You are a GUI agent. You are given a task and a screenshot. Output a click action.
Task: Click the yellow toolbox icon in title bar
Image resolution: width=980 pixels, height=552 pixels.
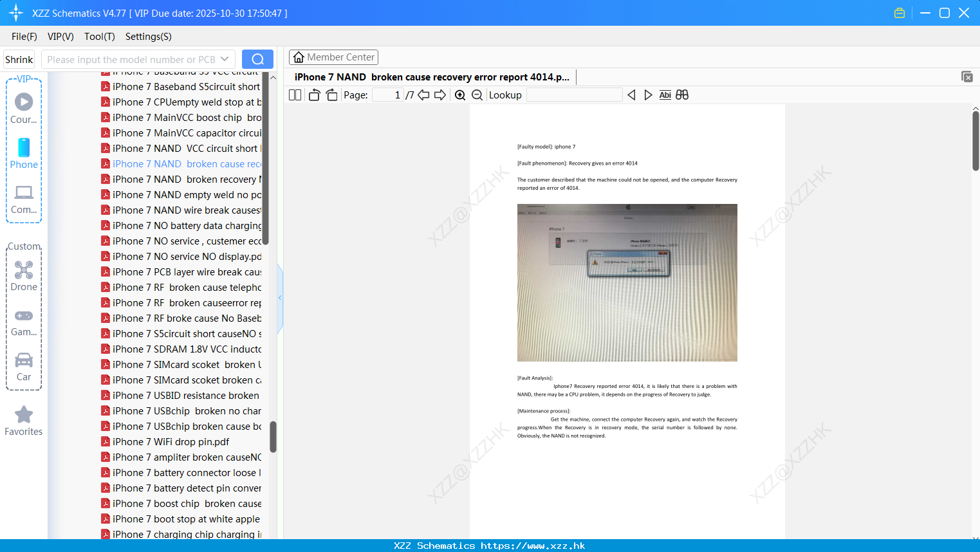[x=900, y=13]
